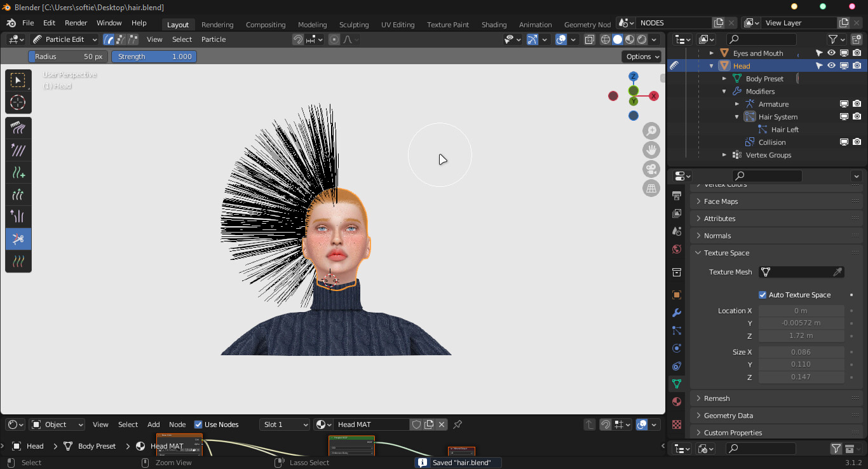The image size is (868, 469).
Task: Collapse the Texture Space panel
Action: (x=776, y=253)
